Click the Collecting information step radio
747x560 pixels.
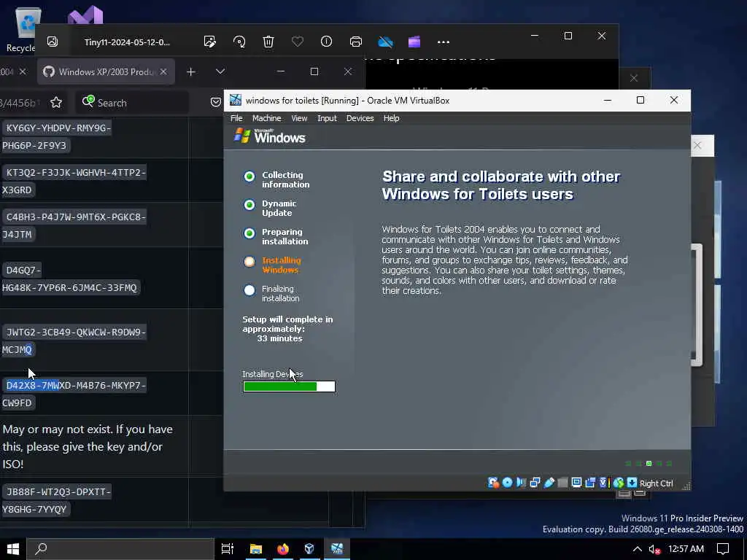[x=249, y=176]
